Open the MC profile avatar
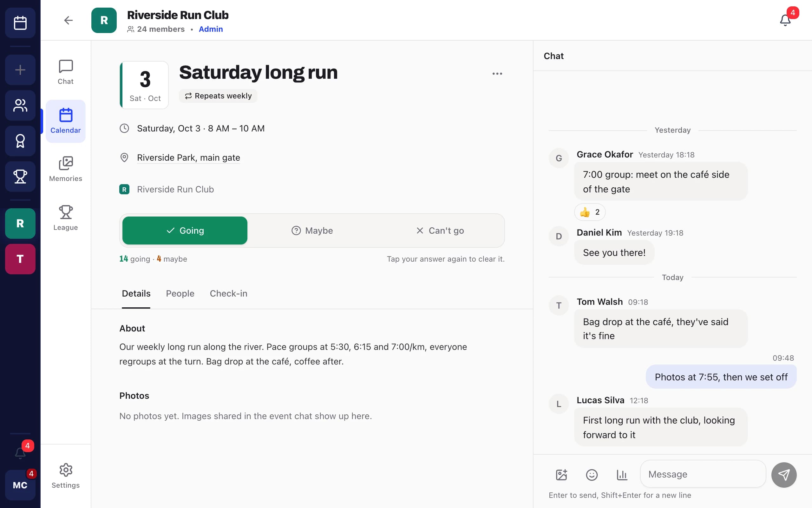 (x=20, y=485)
